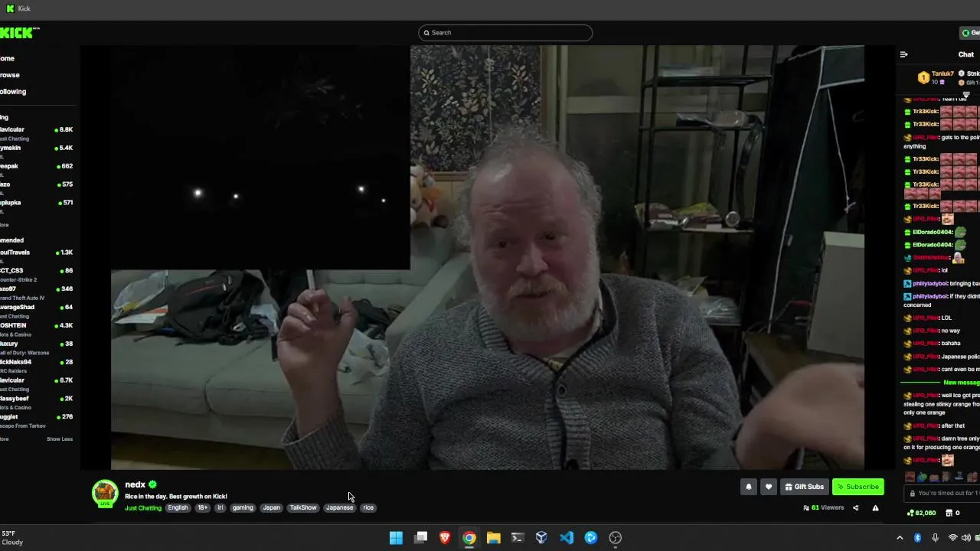The width and height of the screenshot is (980, 551).
Task: Click Show Less in the recommended list
Action: coord(60,439)
